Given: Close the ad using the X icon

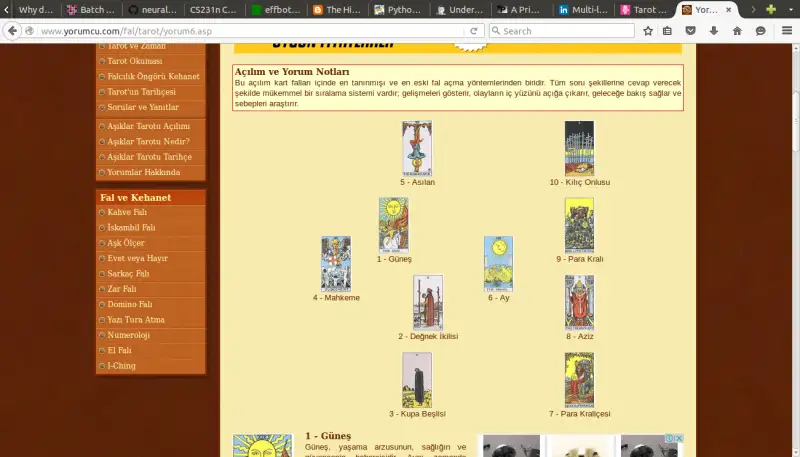Looking at the screenshot, I should coord(678,439).
